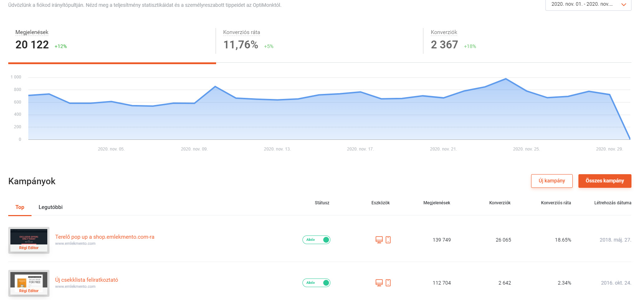Click desktop device icon for Új csekklista campaign
Viewport: 644px width, 300px height.
point(379,283)
